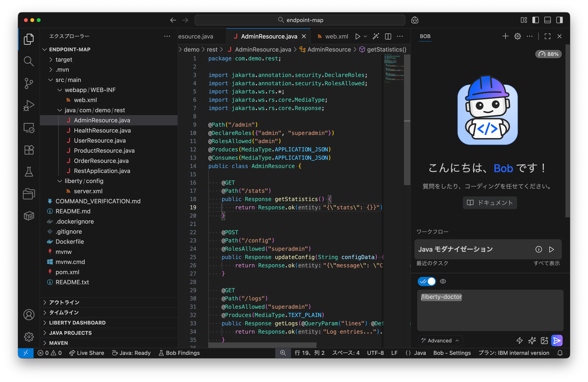Viewport: 588px width, 382px height.
Task: Click Customize Layout icon in title bar
Action: pyautogui.click(x=524, y=20)
